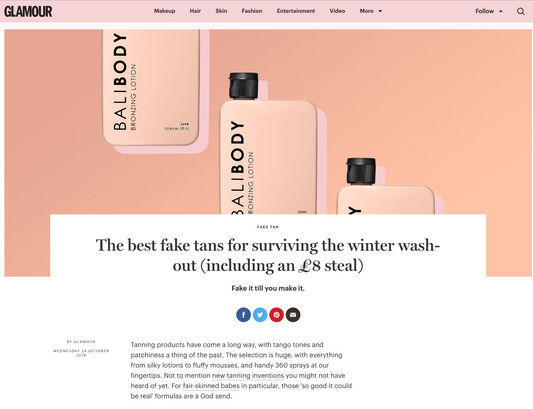Expand the Follow dropdown

pyautogui.click(x=489, y=11)
